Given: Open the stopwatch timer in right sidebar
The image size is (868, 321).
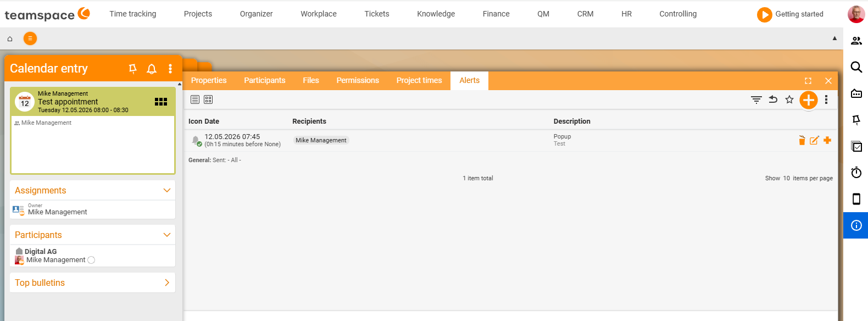Looking at the screenshot, I should [856, 173].
